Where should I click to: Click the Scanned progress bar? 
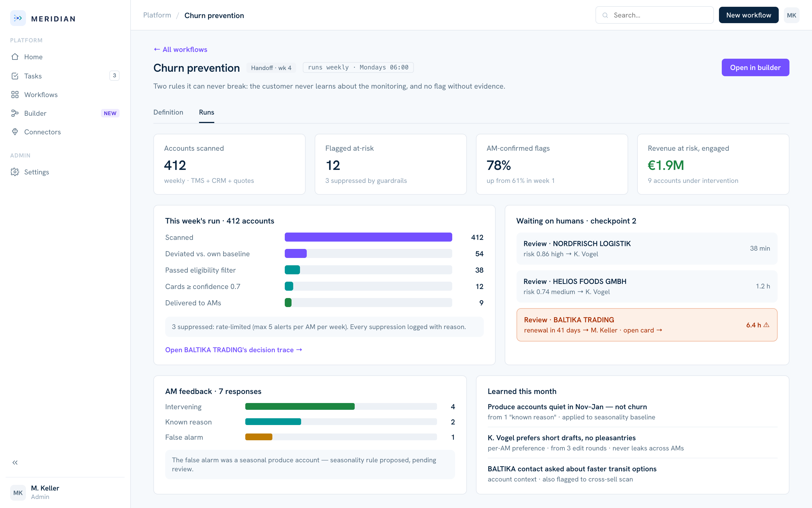tap(368, 237)
